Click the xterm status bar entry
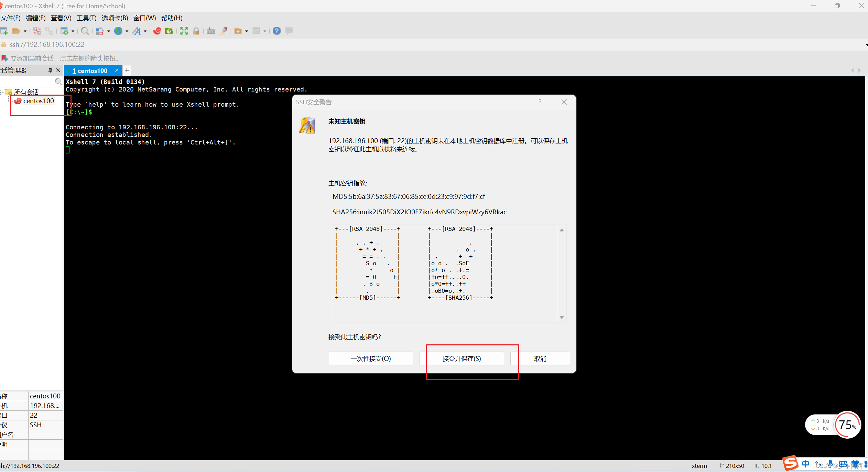This screenshot has width=868, height=472. point(699,466)
